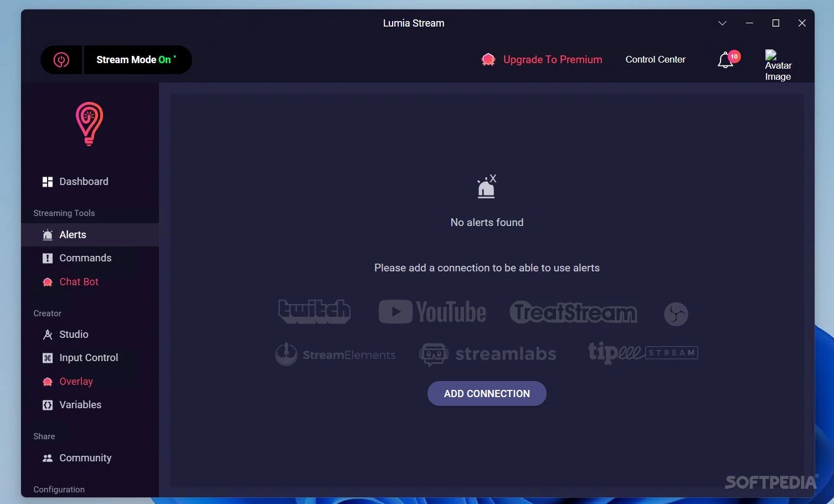The width and height of the screenshot is (834, 504).
Task: Click the Dashboard grid icon
Action: (48, 182)
